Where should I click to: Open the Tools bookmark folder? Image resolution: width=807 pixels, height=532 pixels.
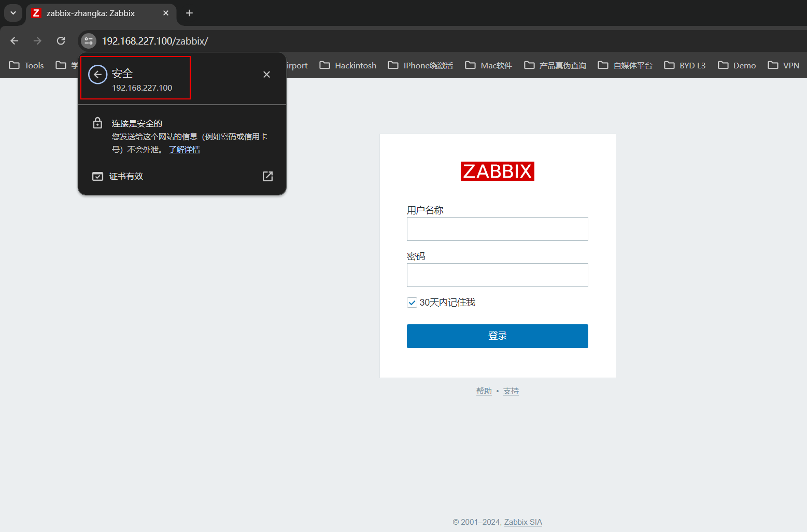[x=26, y=65]
